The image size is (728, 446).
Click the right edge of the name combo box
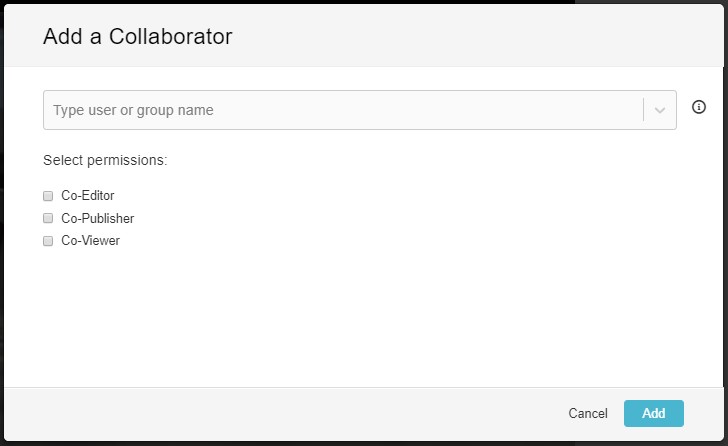[676, 110]
